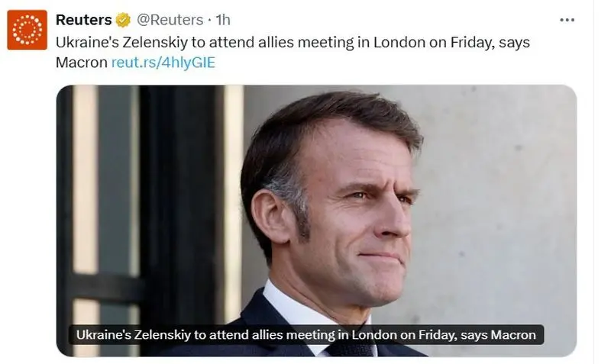This screenshot has height=364, width=611.
Task: Click the 1h post timestamp
Action: click(223, 21)
